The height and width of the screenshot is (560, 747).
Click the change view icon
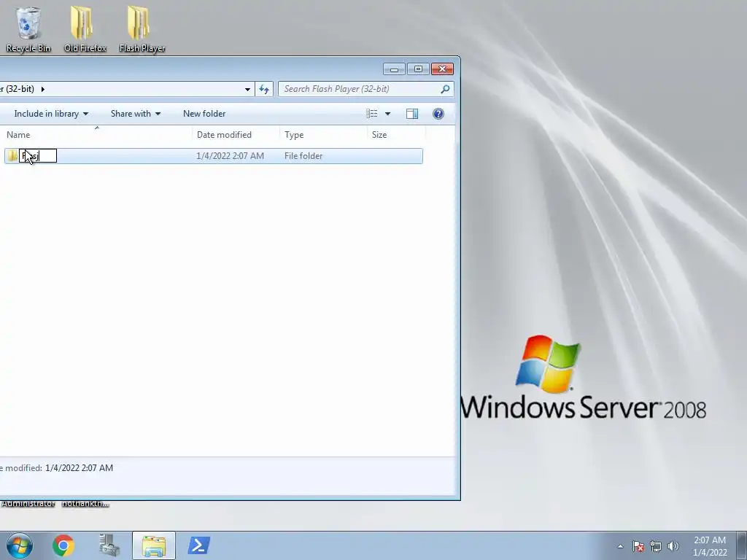371,113
